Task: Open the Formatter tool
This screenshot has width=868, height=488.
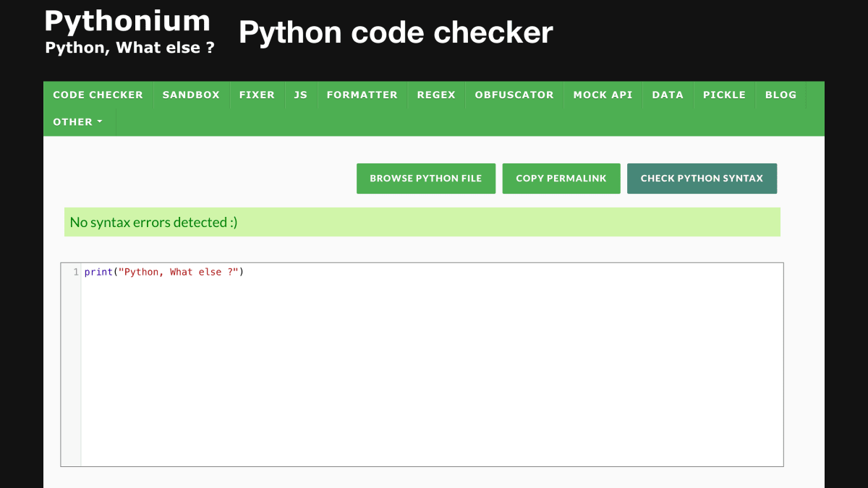Action: pos(362,95)
